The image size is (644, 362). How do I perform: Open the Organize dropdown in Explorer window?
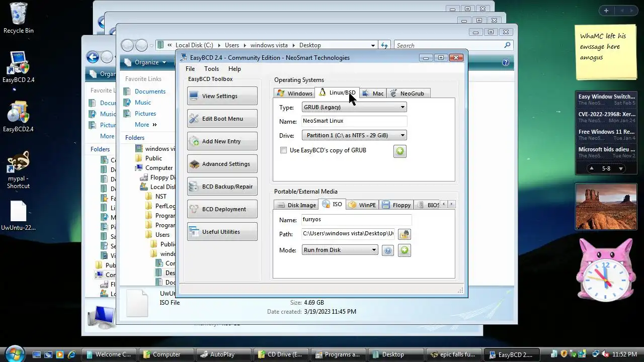(x=145, y=62)
